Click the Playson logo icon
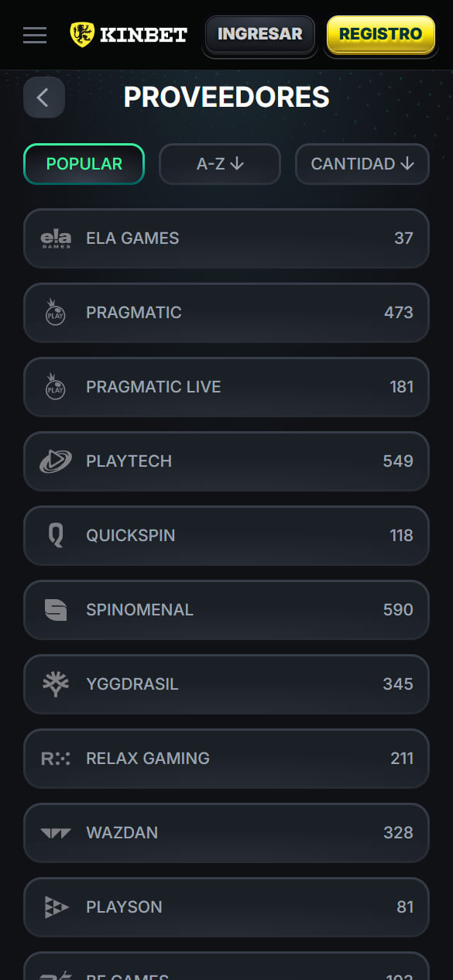This screenshot has height=980, width=453. coord(56,907)
